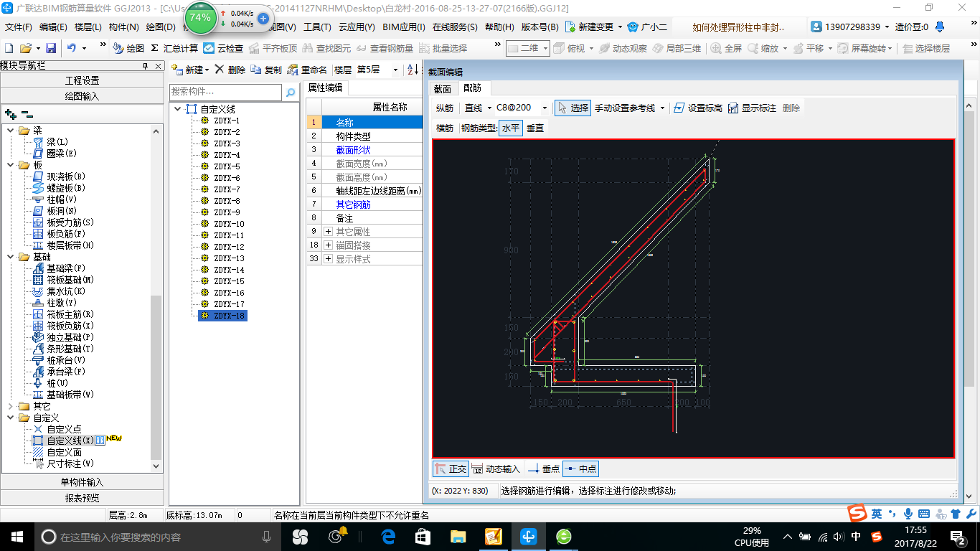The height and width of the screenshot is (551, 980).
Task: Click 显示标注 show annotation tool
Action: (752, 108)
